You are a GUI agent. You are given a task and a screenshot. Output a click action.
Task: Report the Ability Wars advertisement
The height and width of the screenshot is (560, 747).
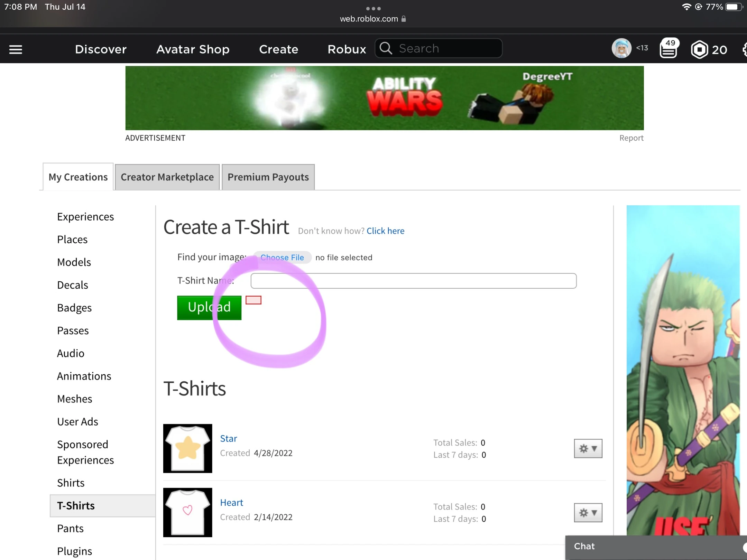click(x=631, y=138)
